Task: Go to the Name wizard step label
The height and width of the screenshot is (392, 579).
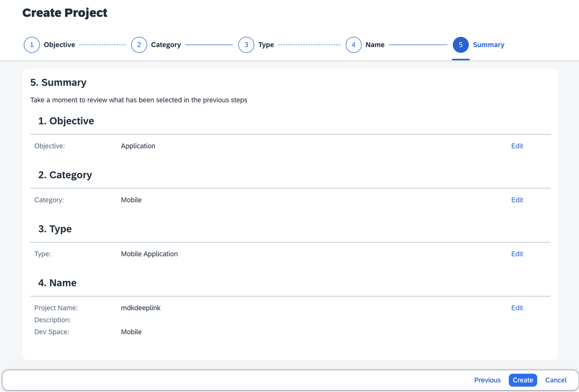Action: click(x=375, y=45)
